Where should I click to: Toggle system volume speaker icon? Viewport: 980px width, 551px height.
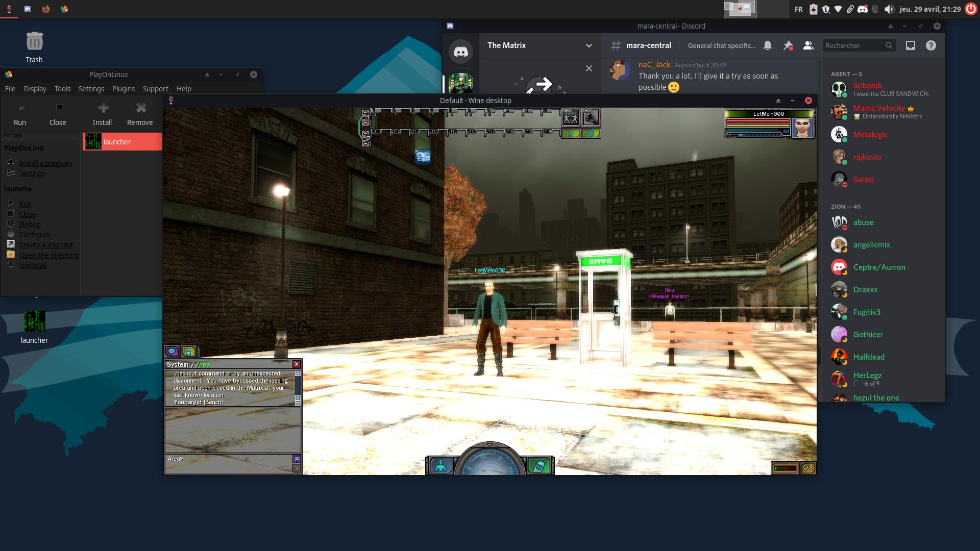(889, 9)
